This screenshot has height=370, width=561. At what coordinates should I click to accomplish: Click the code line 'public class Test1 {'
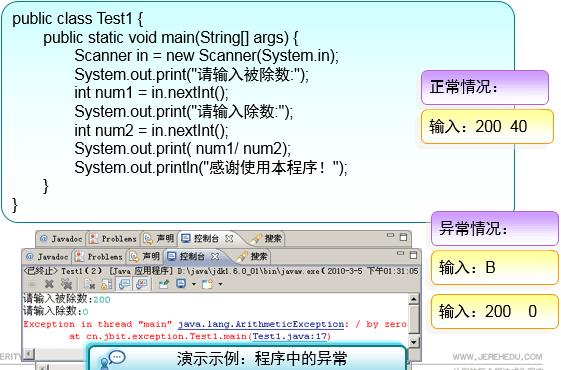[x=77, y=19]
